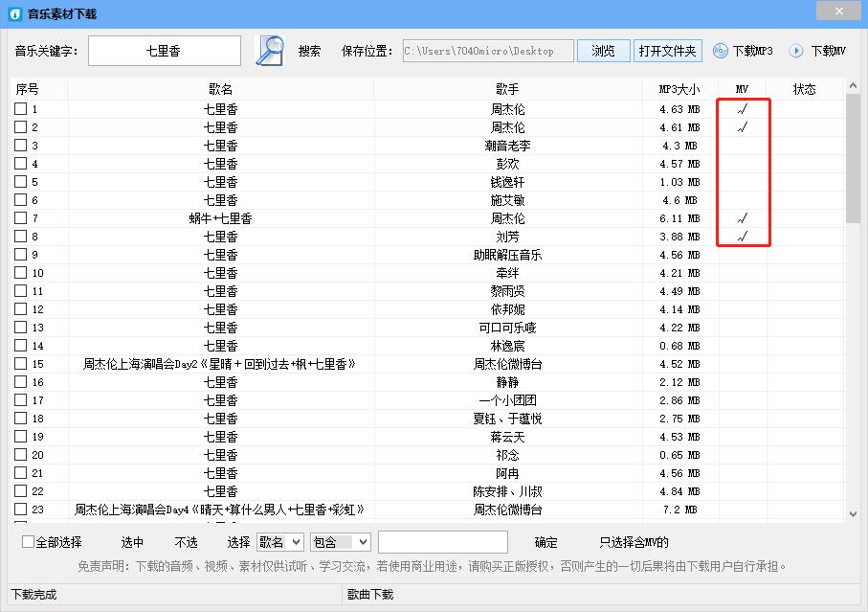
Task: Click the 搜索 search button
Action: 308,50
